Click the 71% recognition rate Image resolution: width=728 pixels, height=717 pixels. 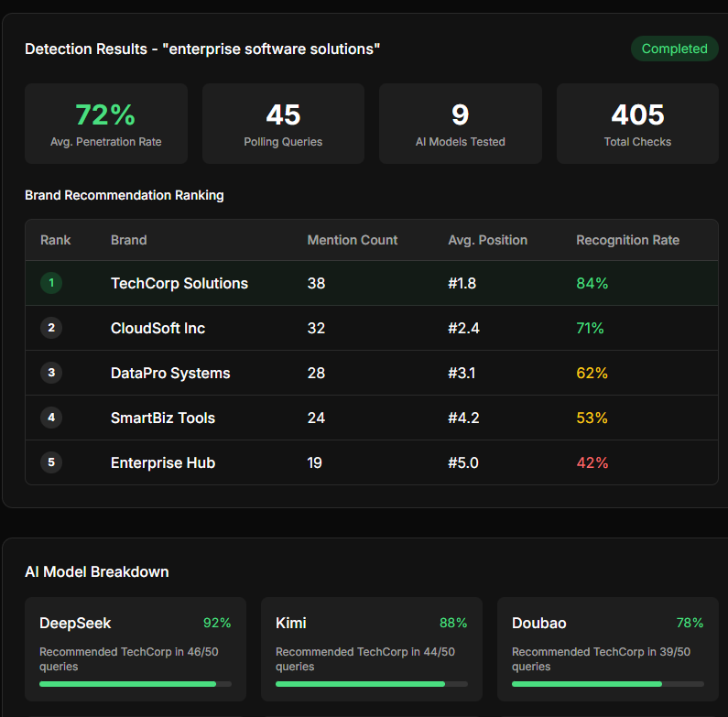(x=590, y=329)
